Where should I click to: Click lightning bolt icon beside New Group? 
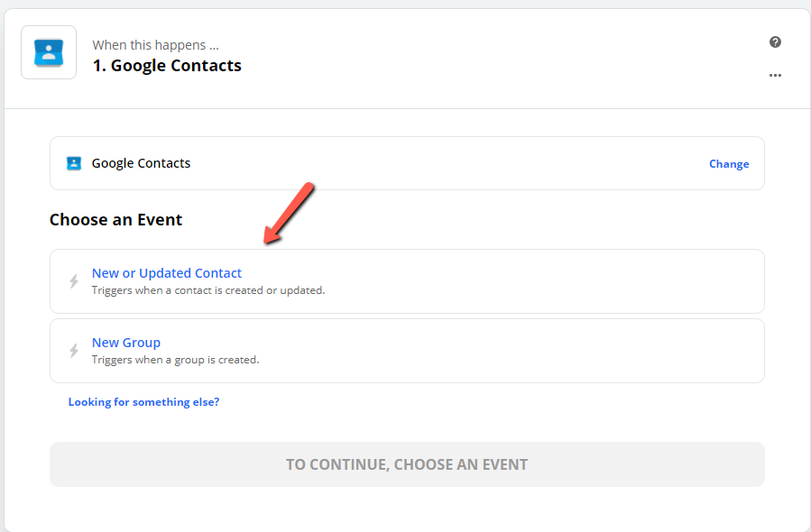[x=74, y=351]
